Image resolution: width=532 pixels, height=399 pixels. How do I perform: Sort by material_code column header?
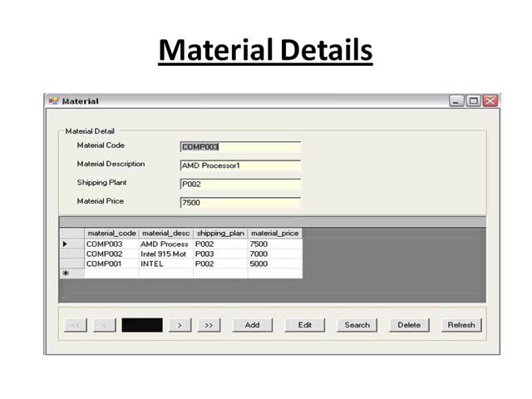(111, 234)
